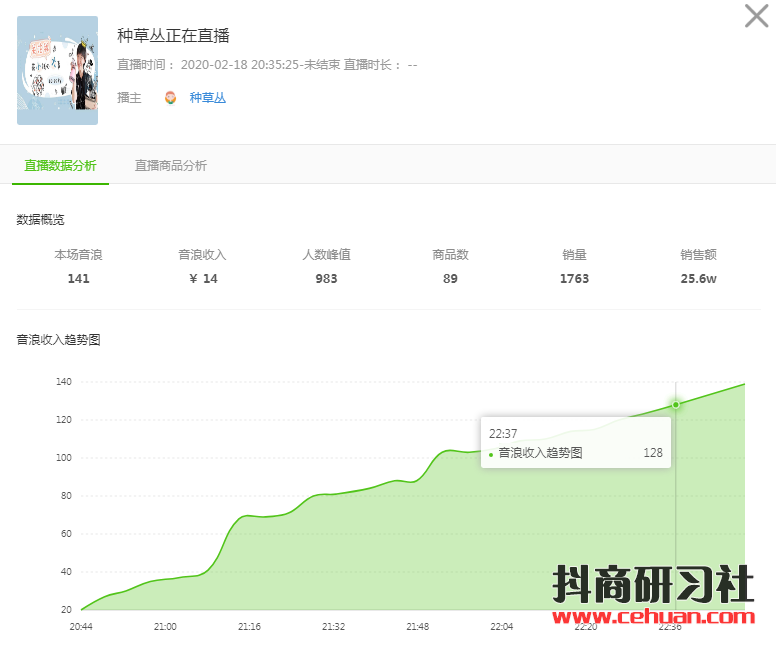776x645 pixels.
Task: Click the 20:44 start label on the time axis
Action: [x=82, y=627]
